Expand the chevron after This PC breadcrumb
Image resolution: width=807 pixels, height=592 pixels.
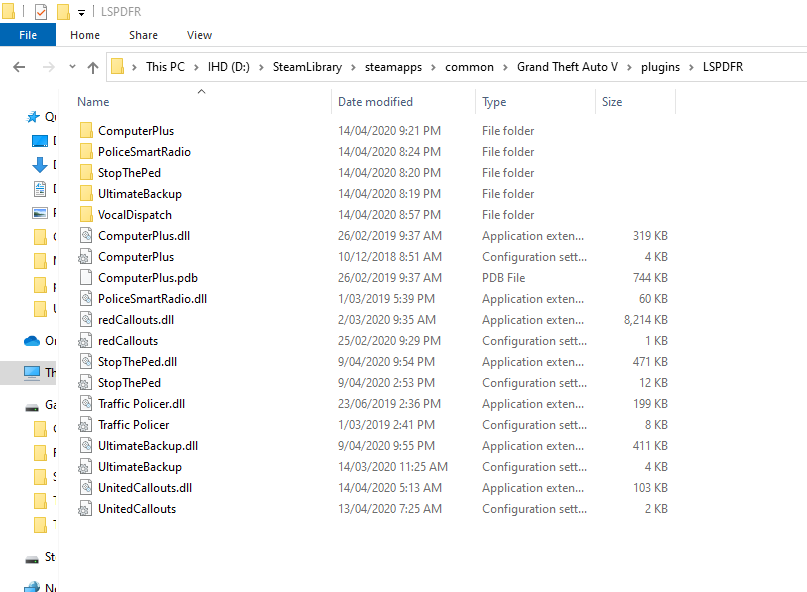pyautogui.click(x=196, y=67)
